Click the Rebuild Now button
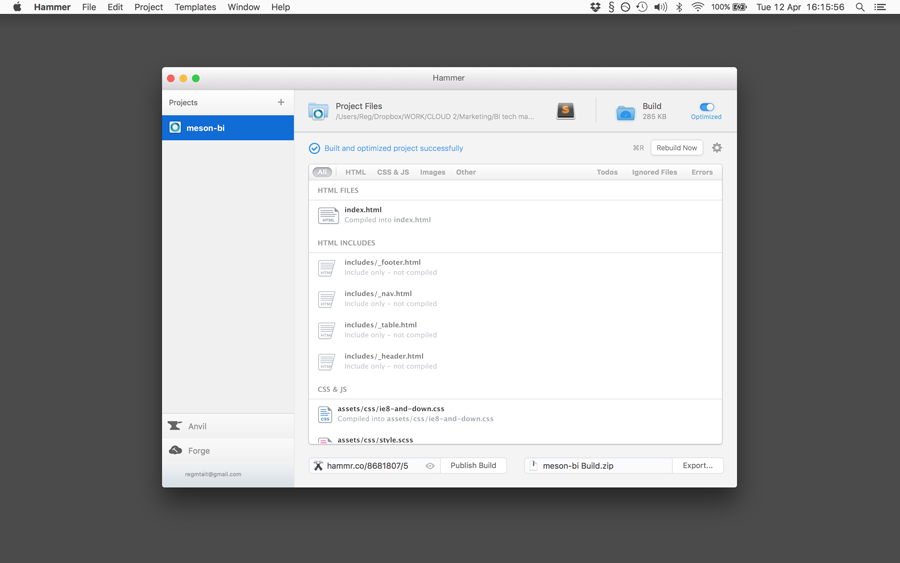 coord(677,147)
